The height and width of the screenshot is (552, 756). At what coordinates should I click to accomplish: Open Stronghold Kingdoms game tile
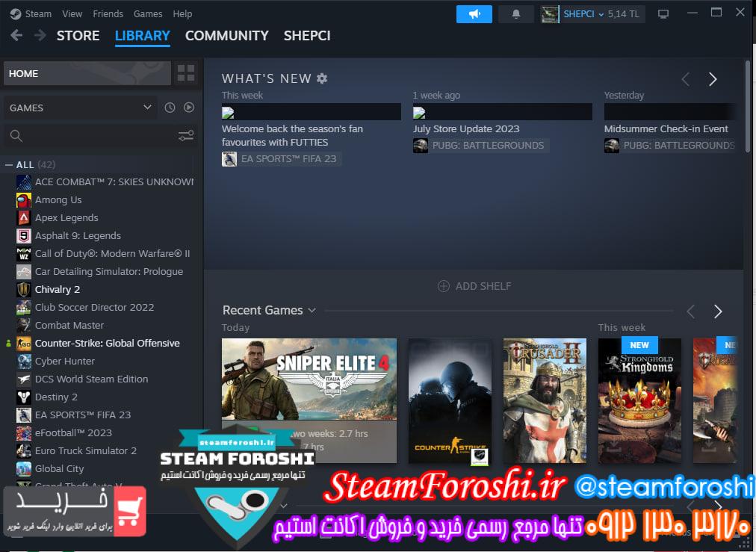(639, 400)
